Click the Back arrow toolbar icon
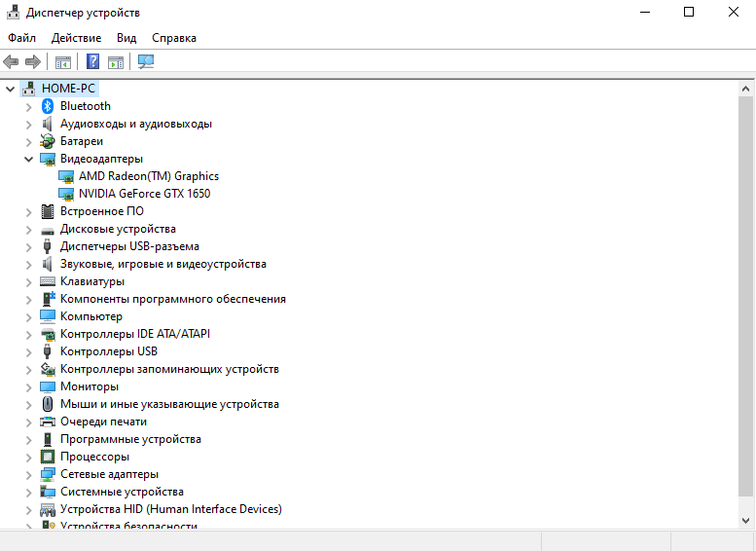 [x=11, y=61]
